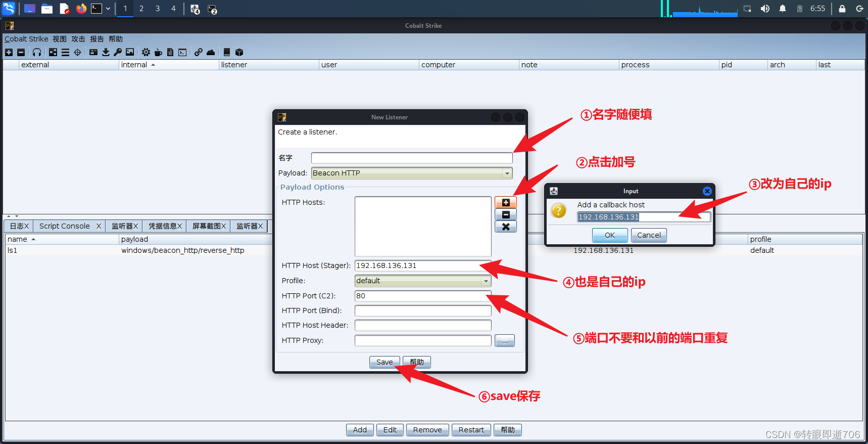Open Keystrokes via the key icon
The image size is (868, 444).
click(x=118, y=52)
